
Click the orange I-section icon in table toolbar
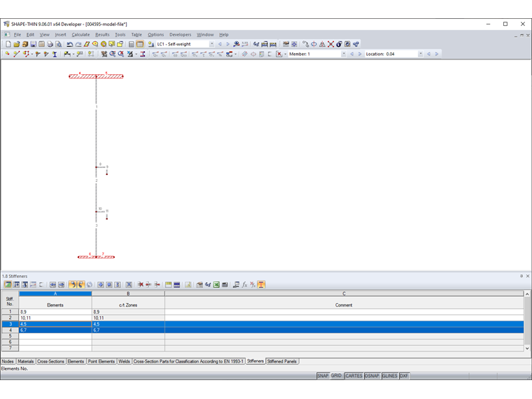coord(261,285)
